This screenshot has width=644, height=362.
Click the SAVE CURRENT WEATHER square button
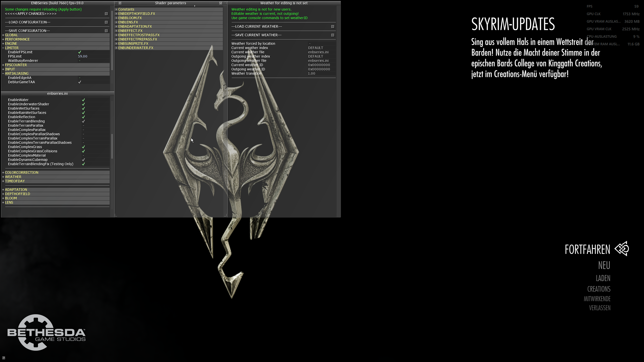333,35
